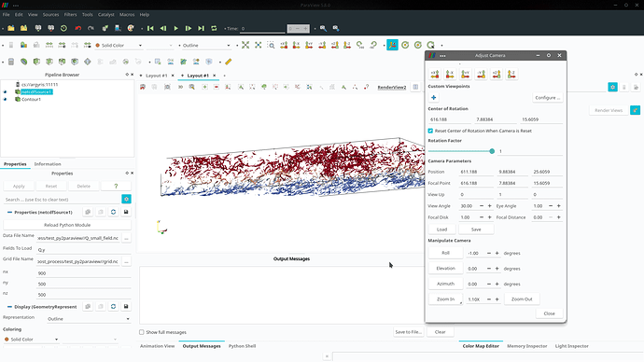Screen dimensions: 644x362
Task: Click the Contour filter icon
Action: point(24,62)
